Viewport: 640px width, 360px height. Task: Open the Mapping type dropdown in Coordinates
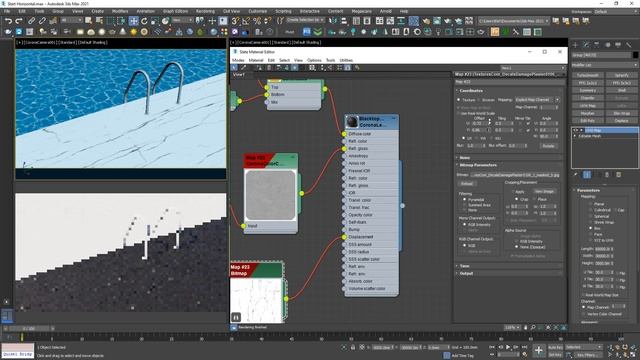537,100
